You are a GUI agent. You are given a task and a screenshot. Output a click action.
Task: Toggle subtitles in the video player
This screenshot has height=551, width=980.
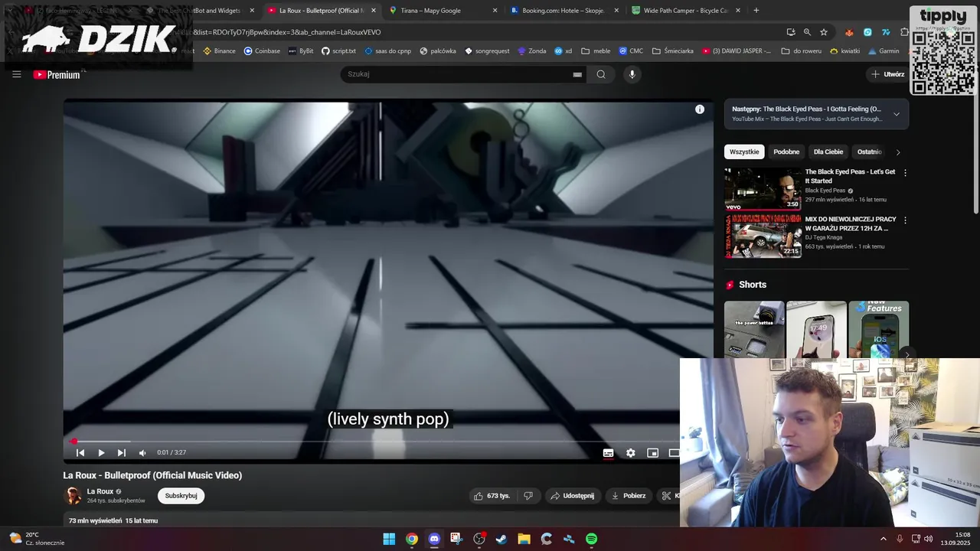coord(608,453)
